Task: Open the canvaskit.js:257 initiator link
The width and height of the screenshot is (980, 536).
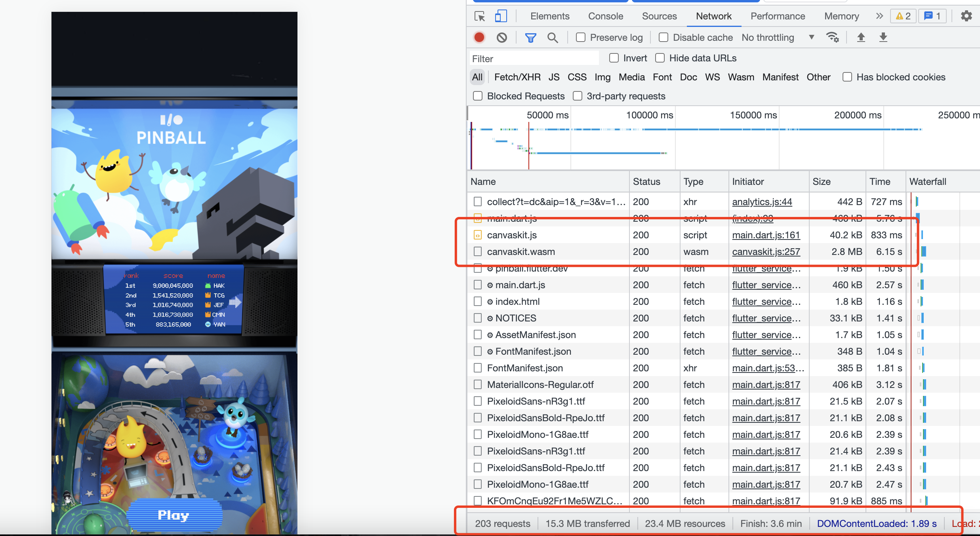Action: point(766,252)
